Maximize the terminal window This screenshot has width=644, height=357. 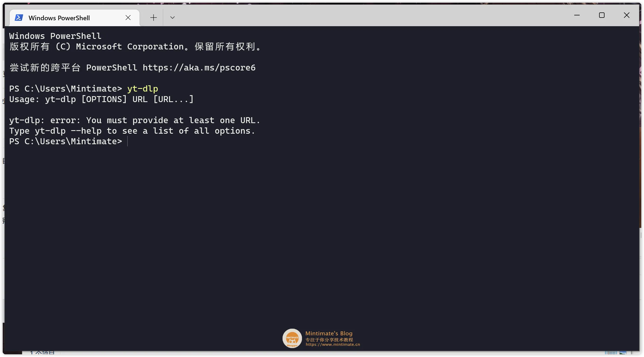[x=602, y=15]
